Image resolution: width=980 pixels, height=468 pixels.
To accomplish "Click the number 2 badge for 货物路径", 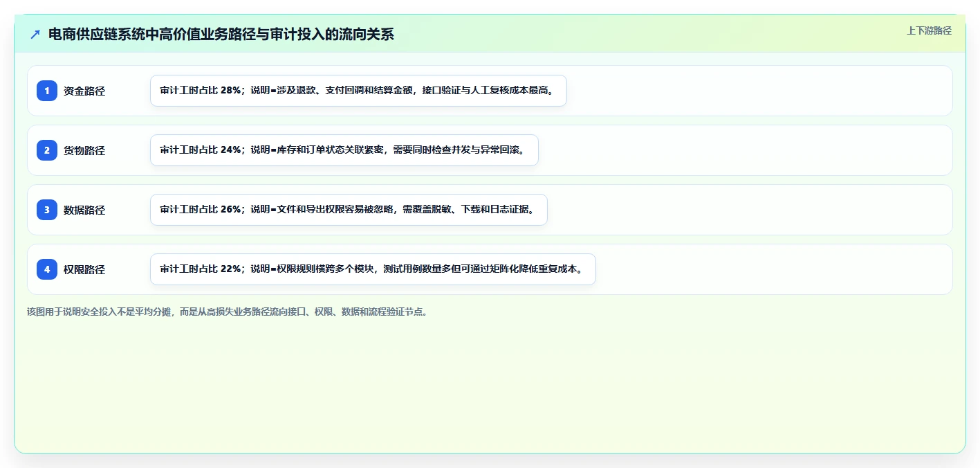I will (x=47, y=150).
